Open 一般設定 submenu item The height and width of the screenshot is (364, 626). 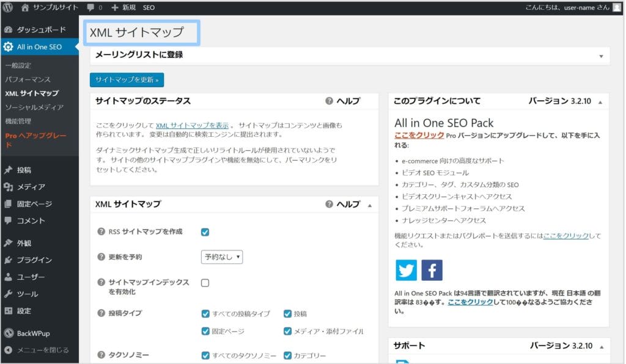18,65
